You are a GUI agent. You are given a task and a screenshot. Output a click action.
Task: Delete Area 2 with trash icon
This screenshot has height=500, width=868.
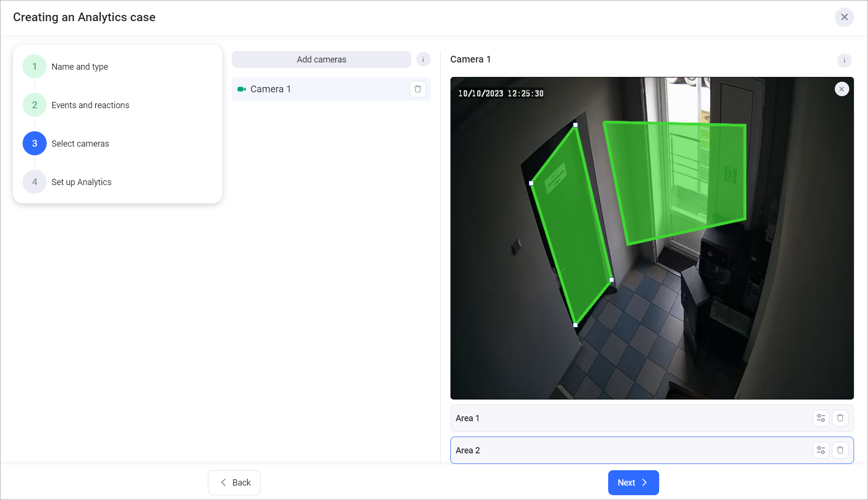pos(840,450)
